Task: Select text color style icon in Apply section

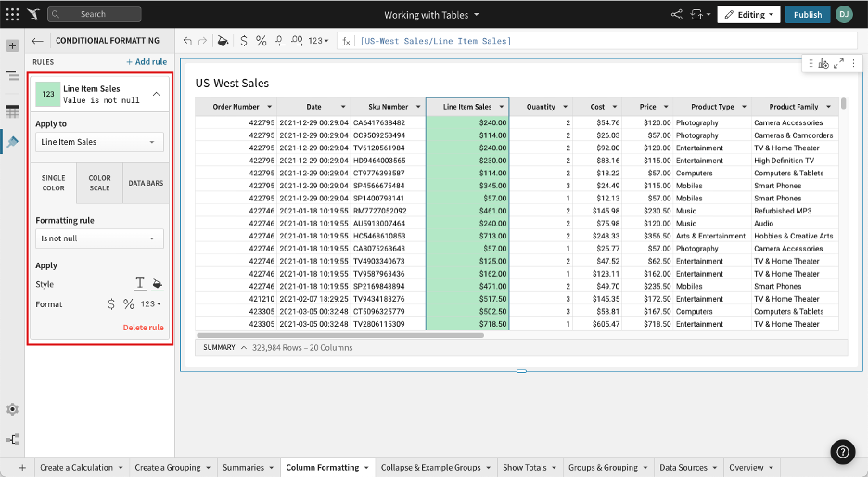Action: coord(140,284)
